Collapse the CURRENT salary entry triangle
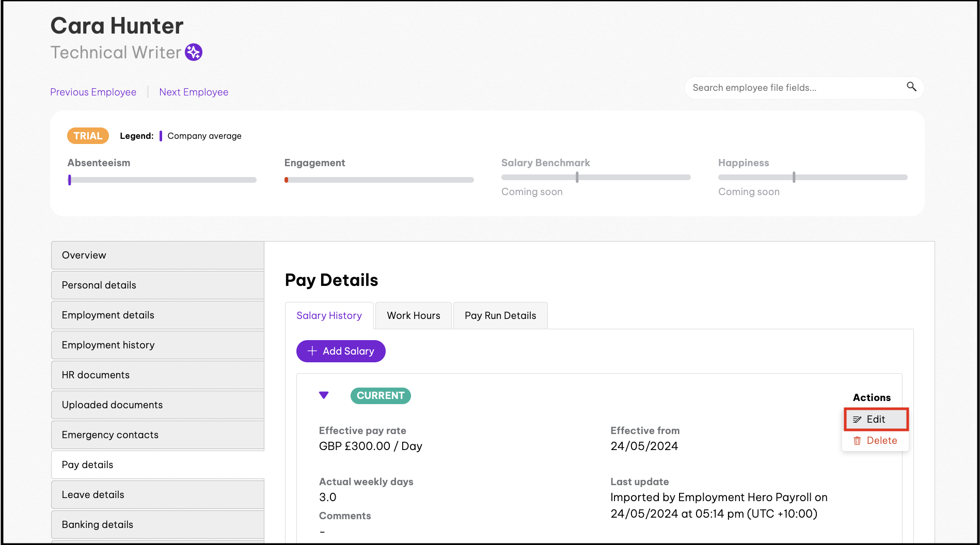Screen dimensions: 980x545 [x=324, y=395]
